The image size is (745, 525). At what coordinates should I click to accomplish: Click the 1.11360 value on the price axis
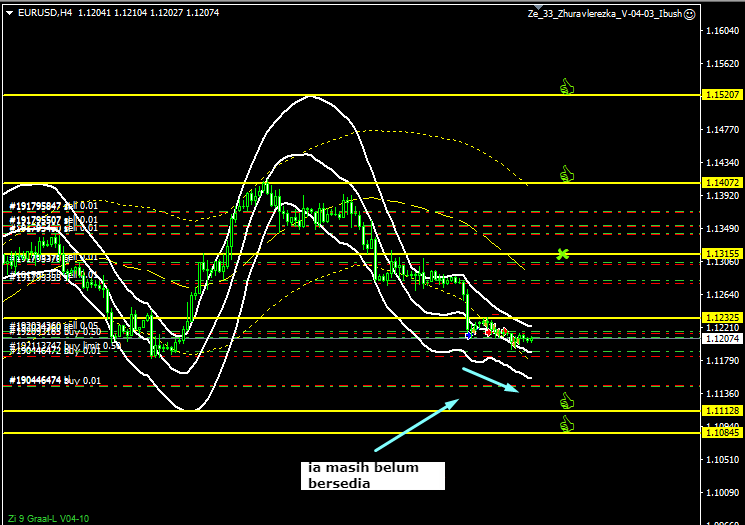[x=723, y=393]
